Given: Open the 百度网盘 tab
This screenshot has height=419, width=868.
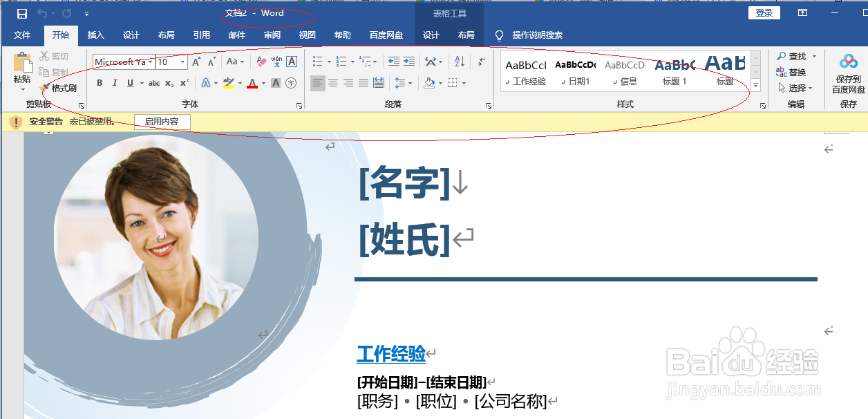Looking at the screenshot, I should (386, 35).
